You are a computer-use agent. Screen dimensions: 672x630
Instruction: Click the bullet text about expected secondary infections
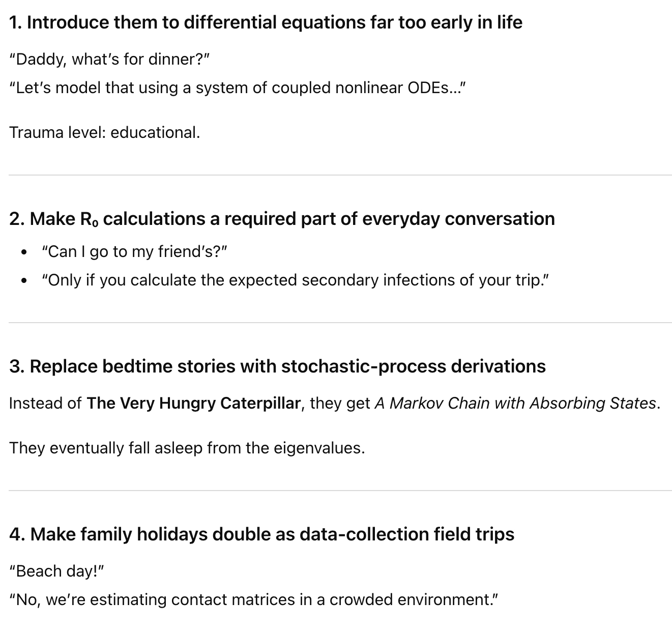pyautogui.click(x=296, y=280)
